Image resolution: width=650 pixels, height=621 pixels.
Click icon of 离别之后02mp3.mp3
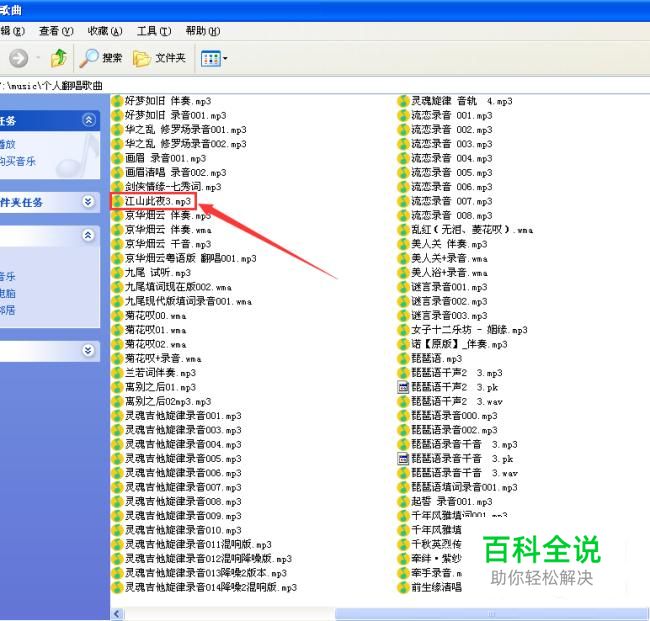118,401
